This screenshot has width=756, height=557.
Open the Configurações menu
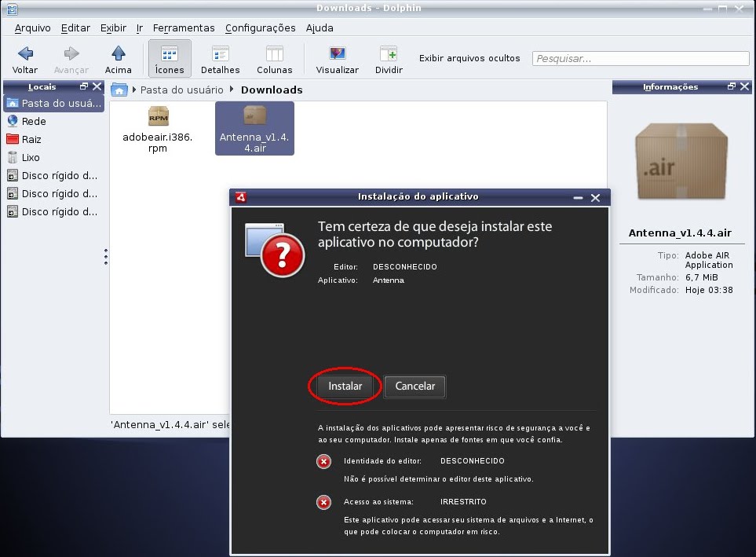pyautogui.click(x=261, y=28)
